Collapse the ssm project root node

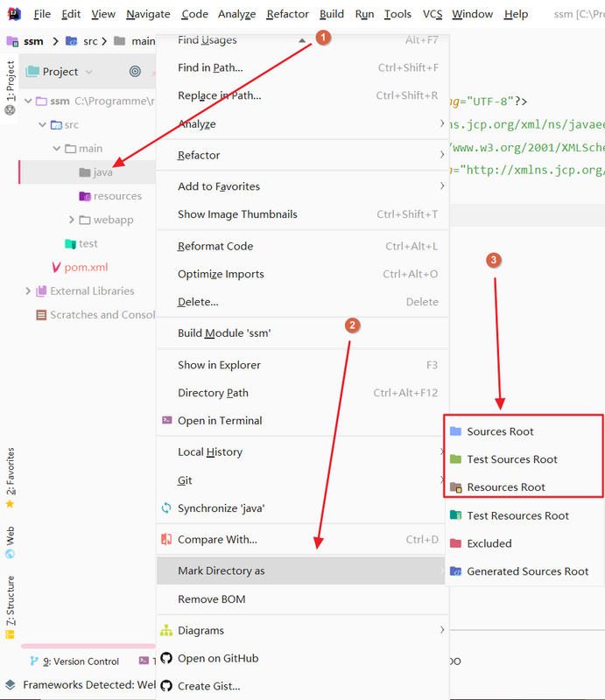pyautogui.click(x=28, y=101)
